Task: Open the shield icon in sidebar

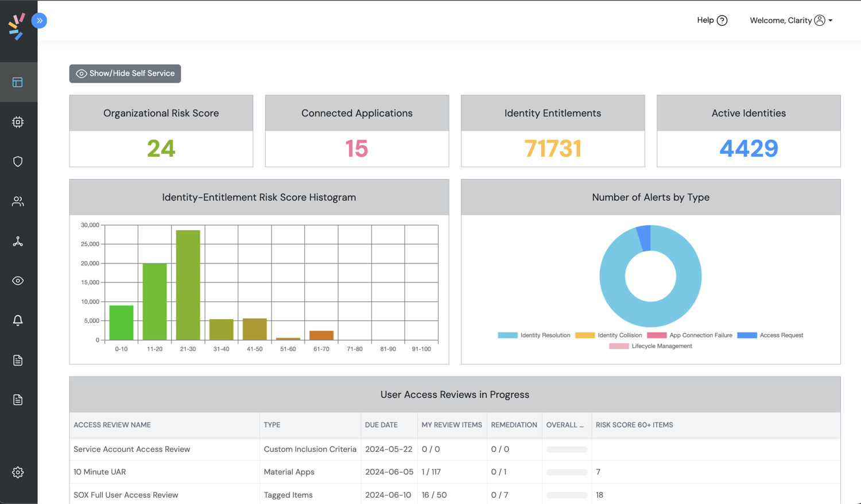Action: (18, 161)
